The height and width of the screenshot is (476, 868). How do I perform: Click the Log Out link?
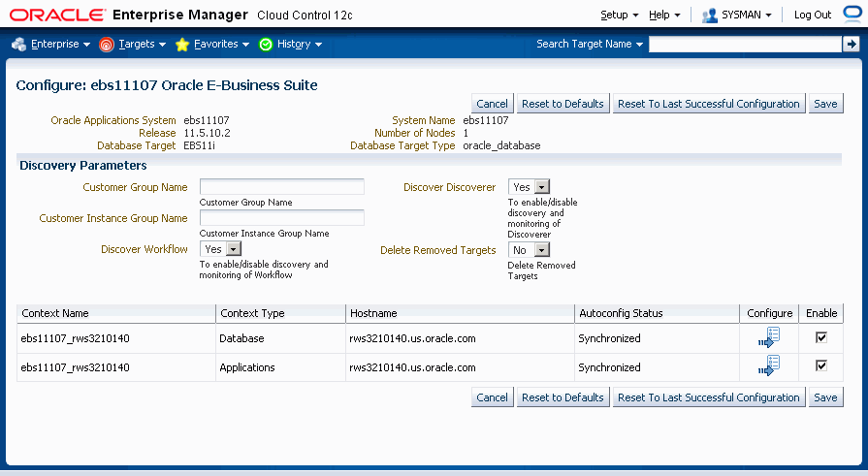(813, 15)
